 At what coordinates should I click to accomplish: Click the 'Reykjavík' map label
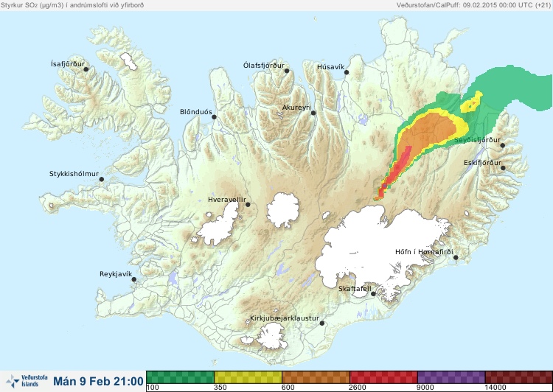click(x=116, y=274)
